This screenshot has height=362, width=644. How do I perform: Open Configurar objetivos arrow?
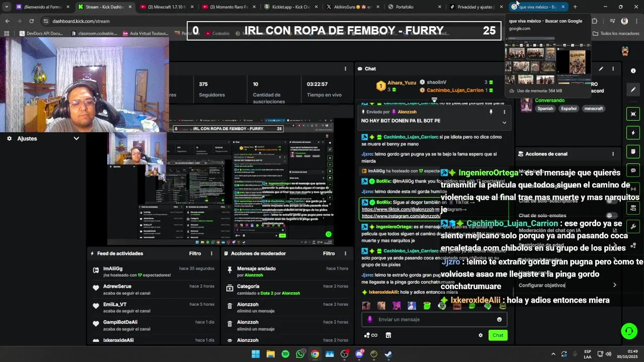pos(614,285)
